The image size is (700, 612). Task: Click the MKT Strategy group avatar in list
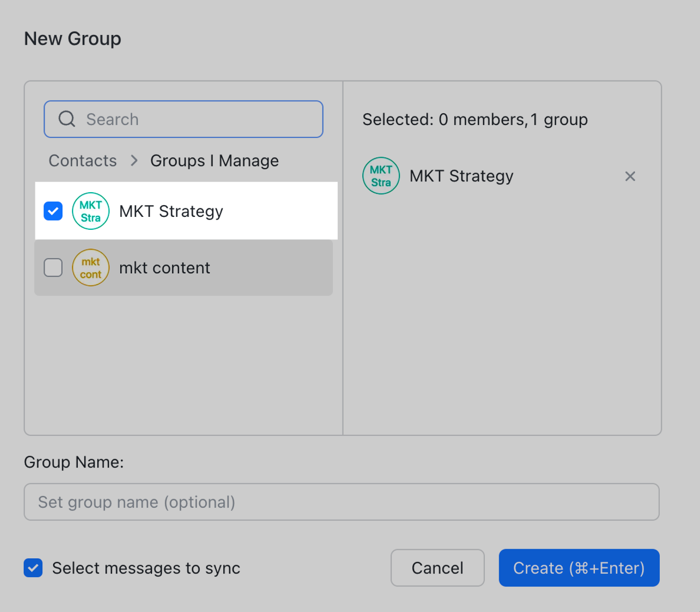(x=90, y=211)
